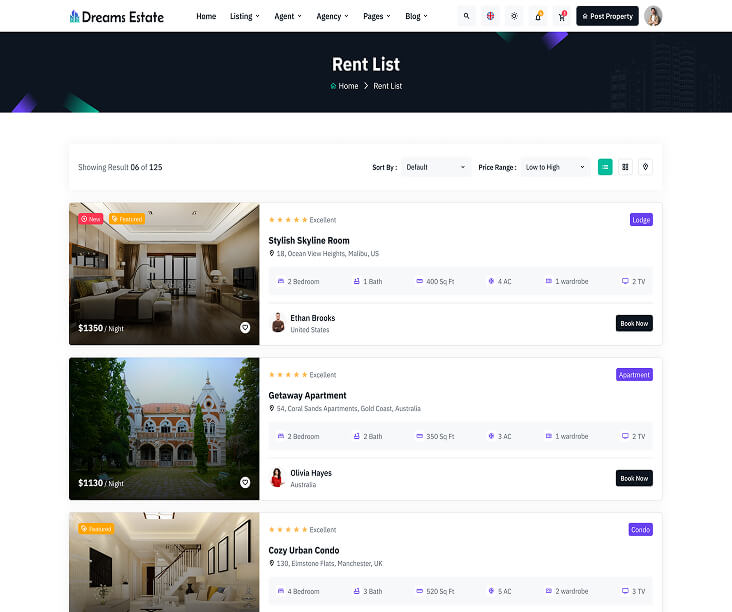Click the $1130 / Night price
Screen dimensions: 732x612
coord(101,483)
